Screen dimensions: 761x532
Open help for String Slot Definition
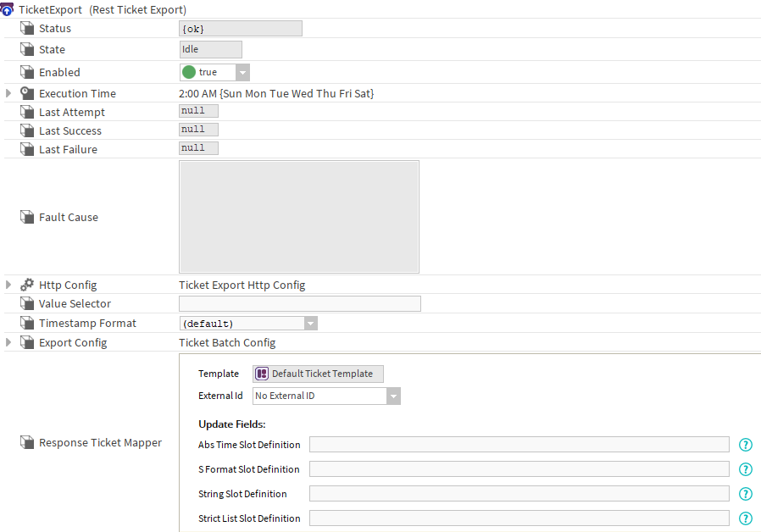[x=746, y=494]
